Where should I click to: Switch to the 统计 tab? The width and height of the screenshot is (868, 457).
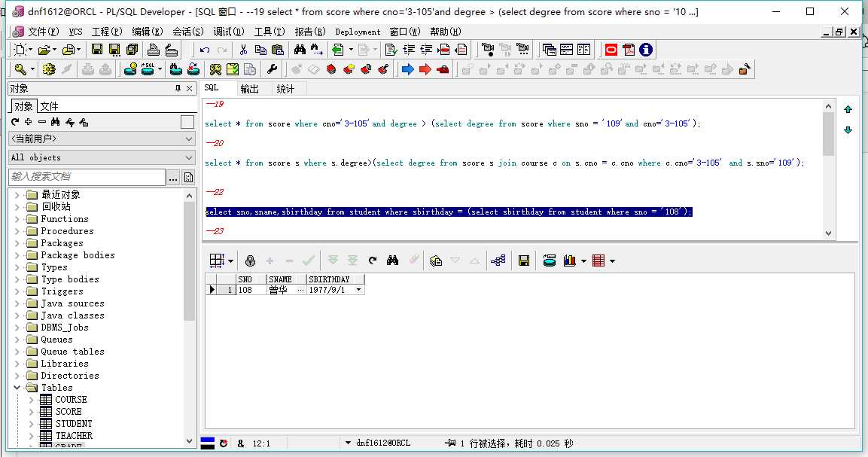point(285,89)
